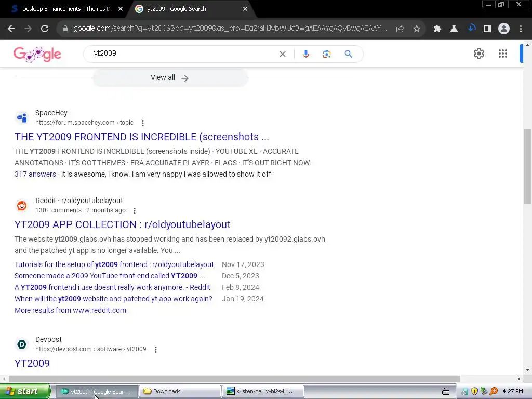Open the Devpost YT2009 result title

click(x=32, y=363)
